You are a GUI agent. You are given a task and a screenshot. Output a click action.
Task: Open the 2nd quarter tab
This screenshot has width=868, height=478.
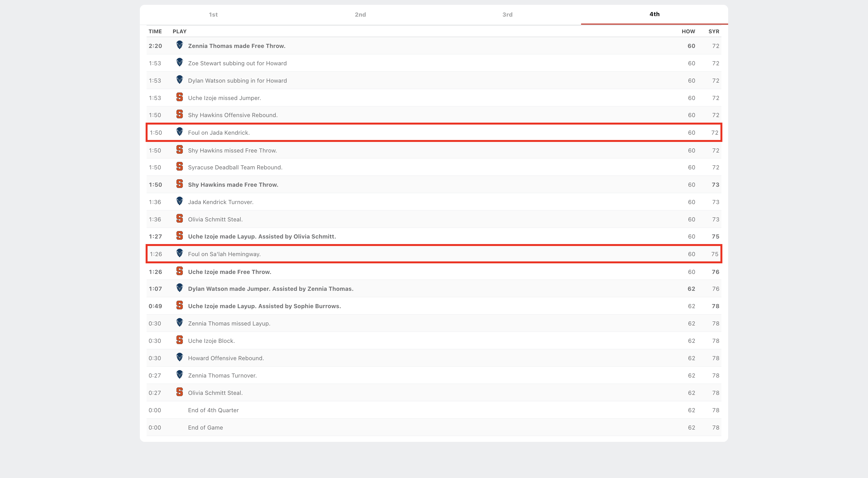[x=360, y=14]
